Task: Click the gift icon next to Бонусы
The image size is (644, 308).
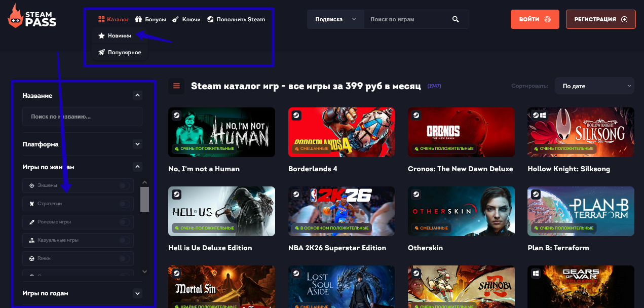Action: pyautogui.click(x=138, y=19)
